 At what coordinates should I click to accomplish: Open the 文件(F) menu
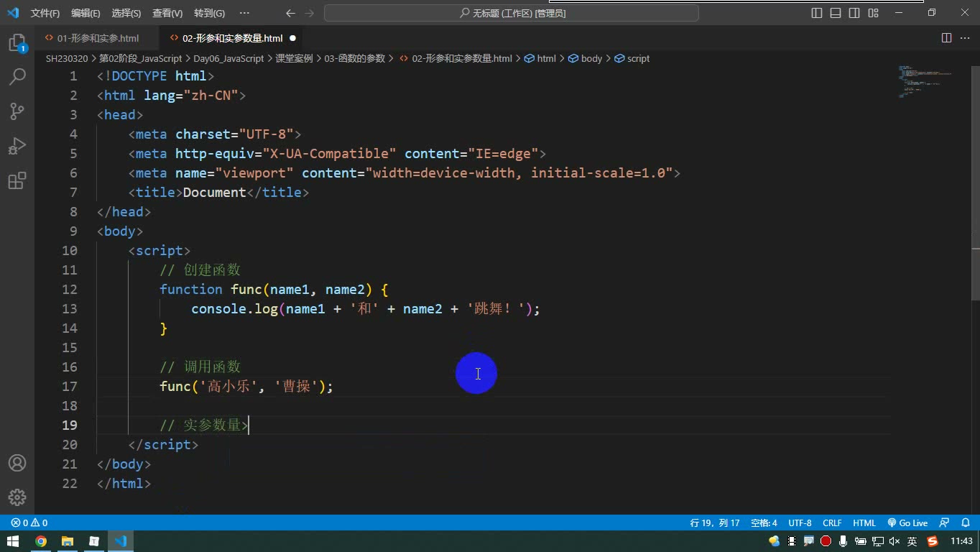point(45,13)
